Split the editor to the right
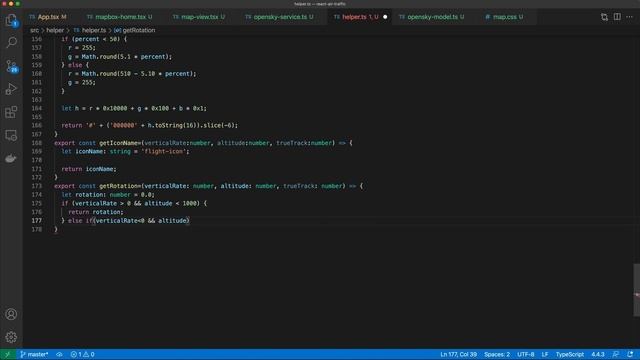This screenshot has height=360, width=640. (617, 17)
